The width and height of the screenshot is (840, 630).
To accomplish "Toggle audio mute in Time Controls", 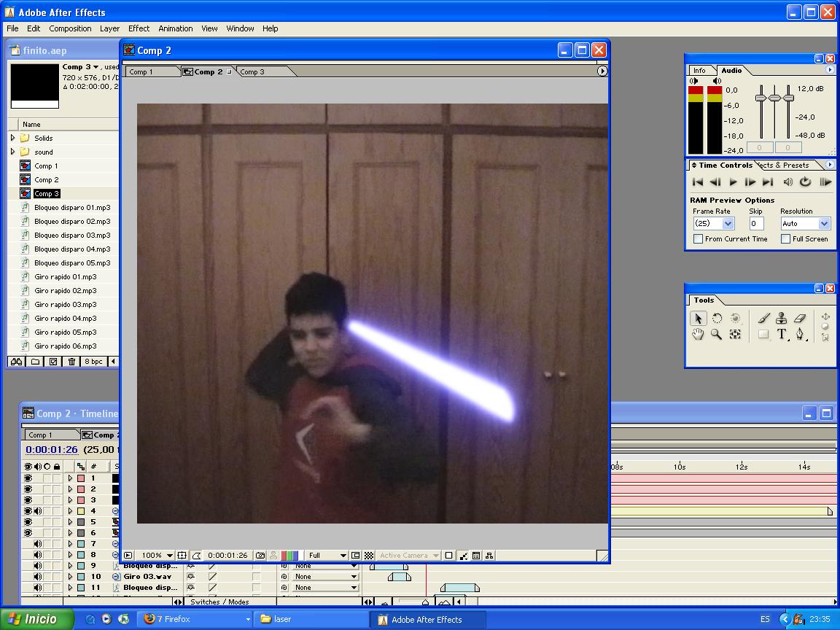I will coord(787,182).
